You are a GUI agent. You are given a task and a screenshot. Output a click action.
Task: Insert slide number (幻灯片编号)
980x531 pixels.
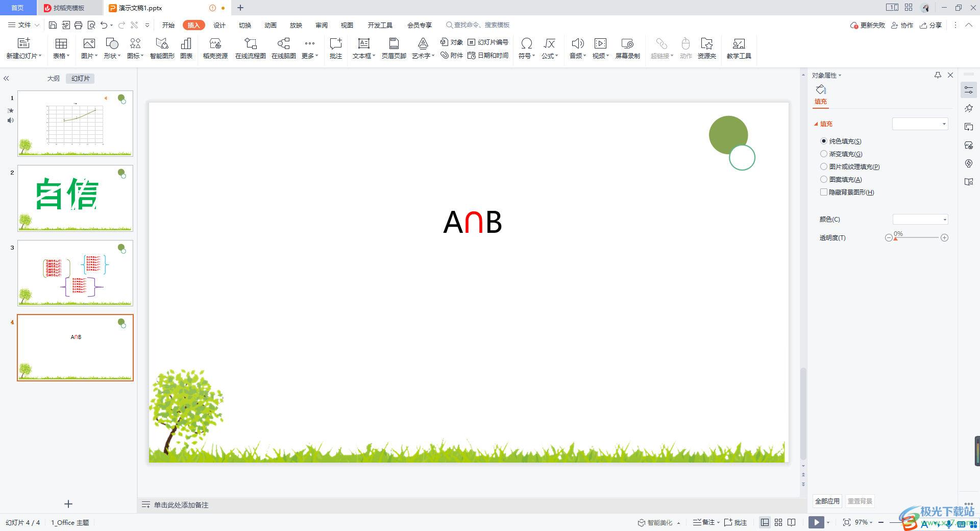click(x=488, y=42)
